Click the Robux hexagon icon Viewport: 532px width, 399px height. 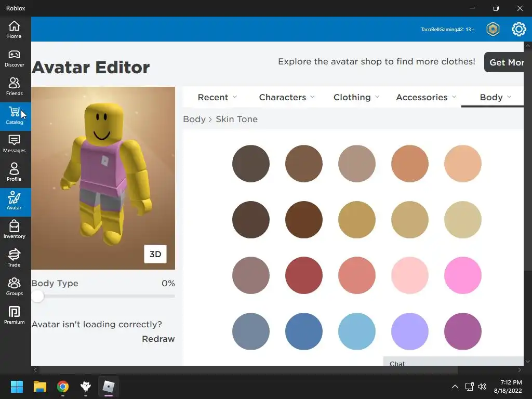(493, 29)
